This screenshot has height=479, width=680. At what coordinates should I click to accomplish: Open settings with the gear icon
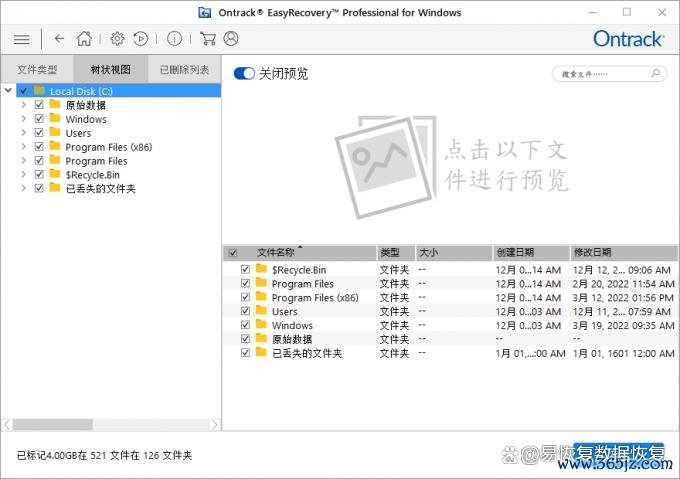pyautogui.click(x=117, y=39)
